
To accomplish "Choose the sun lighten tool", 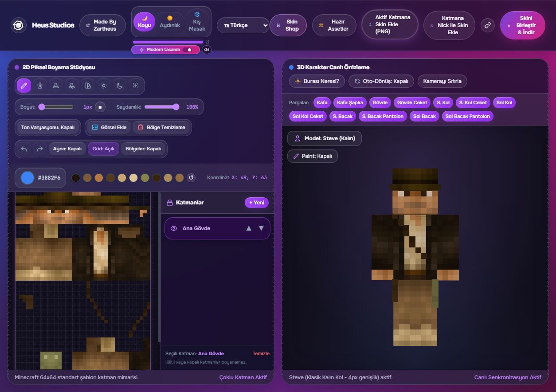I will [104, 86].
